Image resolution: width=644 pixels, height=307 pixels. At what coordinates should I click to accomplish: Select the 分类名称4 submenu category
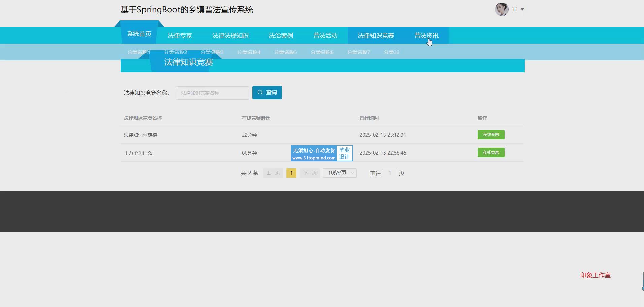click(249, 52)
